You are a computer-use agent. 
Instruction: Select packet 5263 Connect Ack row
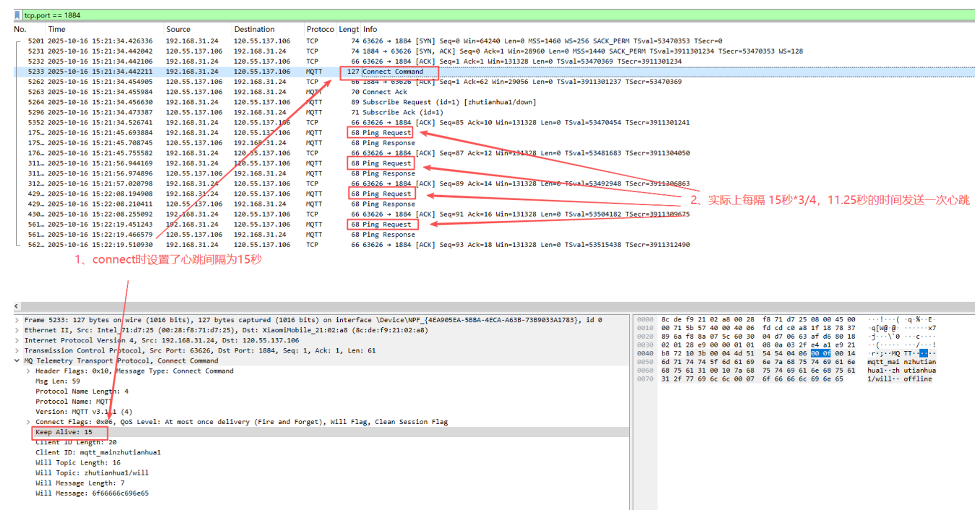click(x=493, y=92)
